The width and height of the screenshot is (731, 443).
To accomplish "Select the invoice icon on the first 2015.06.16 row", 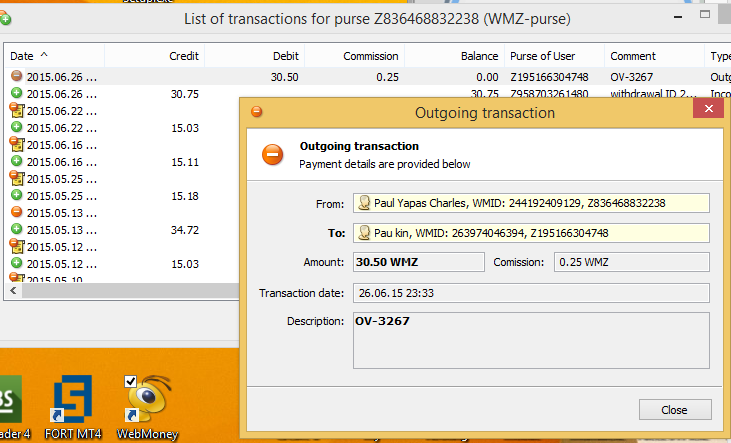I will [17, 144].
